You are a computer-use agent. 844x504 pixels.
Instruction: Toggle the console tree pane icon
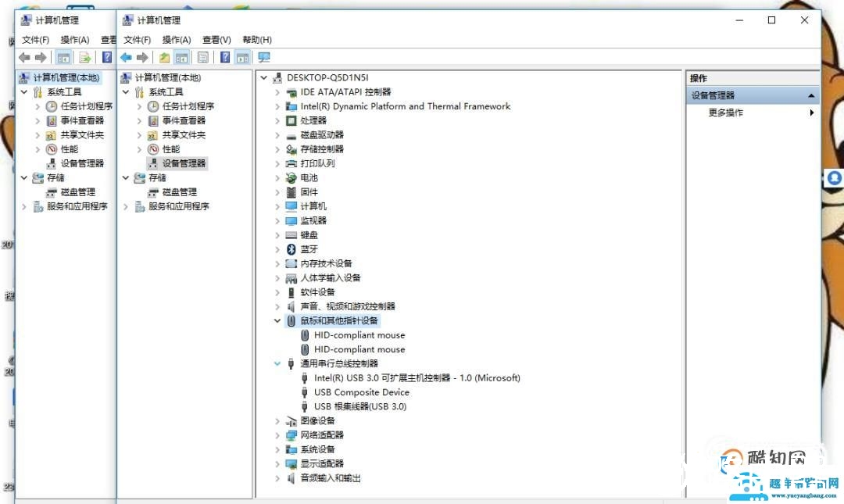click(181, 56)
